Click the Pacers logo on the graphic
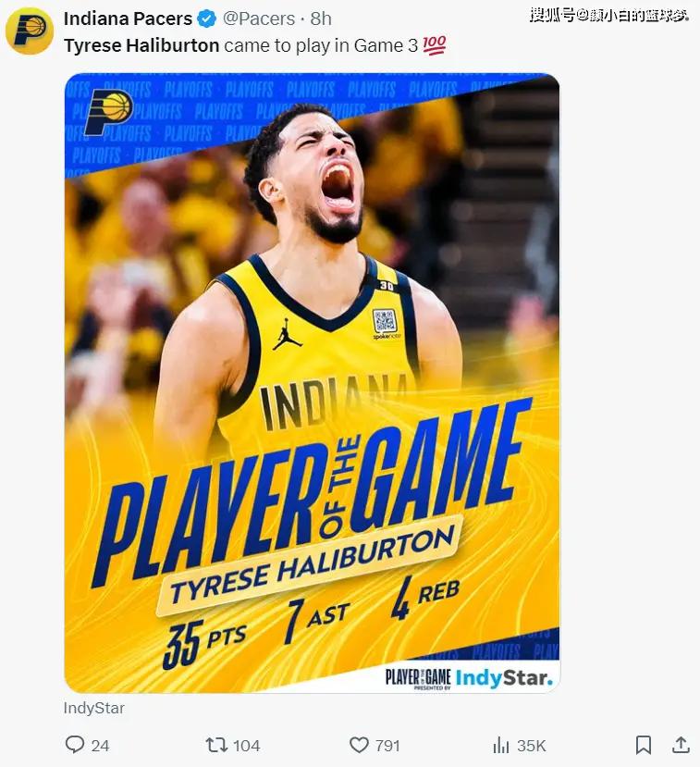This screenshot has height=767, width=700. coord(108,113)
